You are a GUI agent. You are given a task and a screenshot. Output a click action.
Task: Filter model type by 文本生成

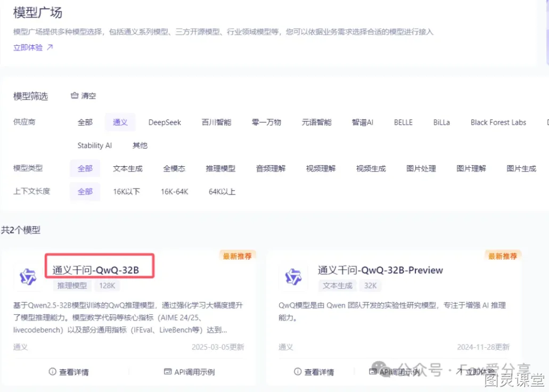[x=128, y=168]
